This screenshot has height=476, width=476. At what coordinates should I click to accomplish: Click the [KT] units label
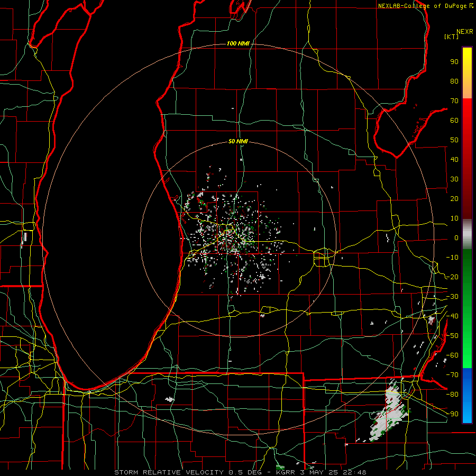[x=452, y=36]
